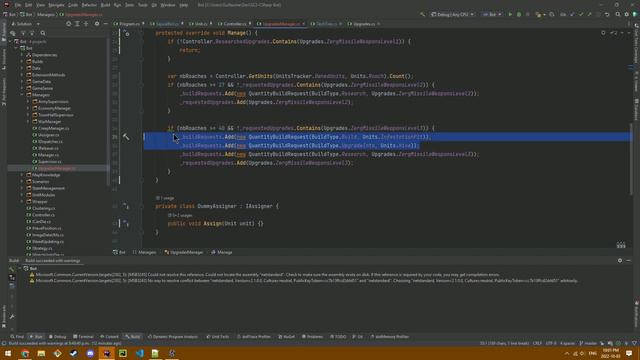Open the NuGet tool window

[x=287, y=337]
